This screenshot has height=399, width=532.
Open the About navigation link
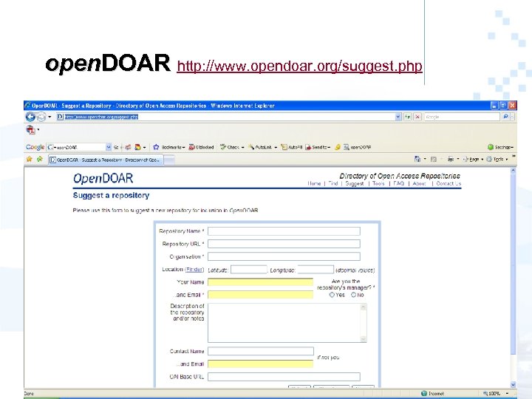click(420, 183)
